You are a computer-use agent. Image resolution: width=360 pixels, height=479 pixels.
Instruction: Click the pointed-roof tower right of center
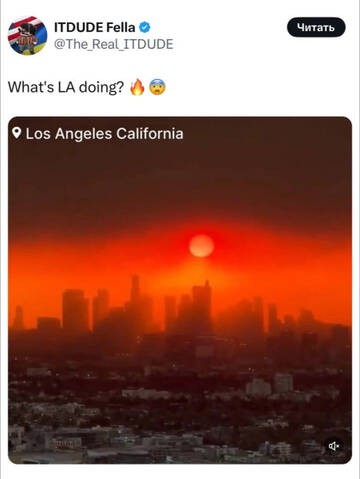pyautogui.click(x=202, y=305)
